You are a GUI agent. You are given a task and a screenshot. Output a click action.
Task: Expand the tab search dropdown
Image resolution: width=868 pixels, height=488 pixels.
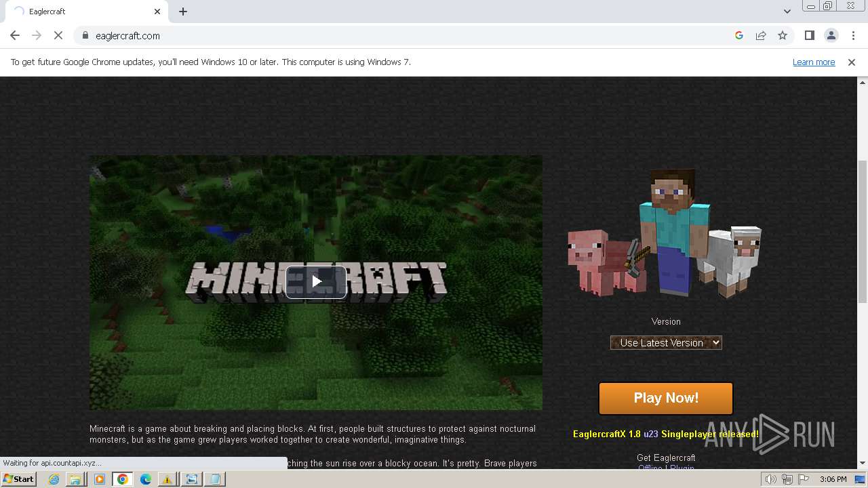coord(787,12)
